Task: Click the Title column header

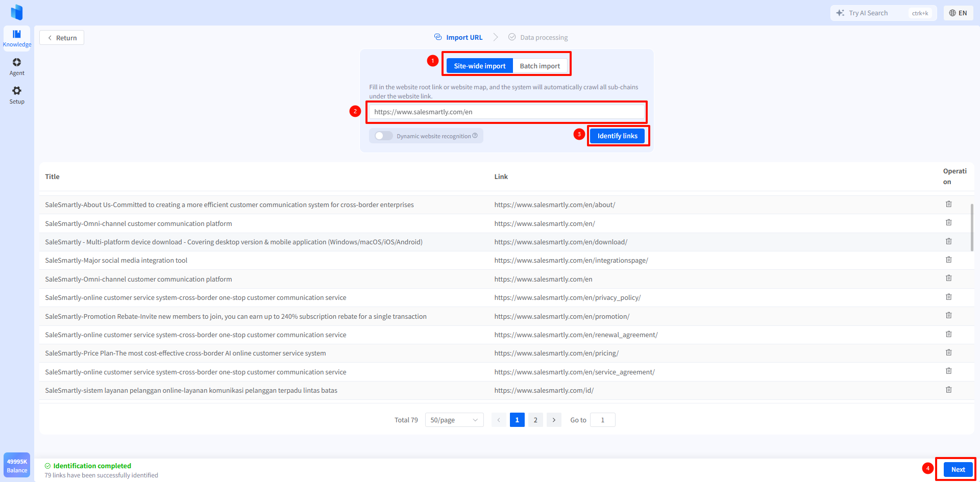Action: (52, 176)
